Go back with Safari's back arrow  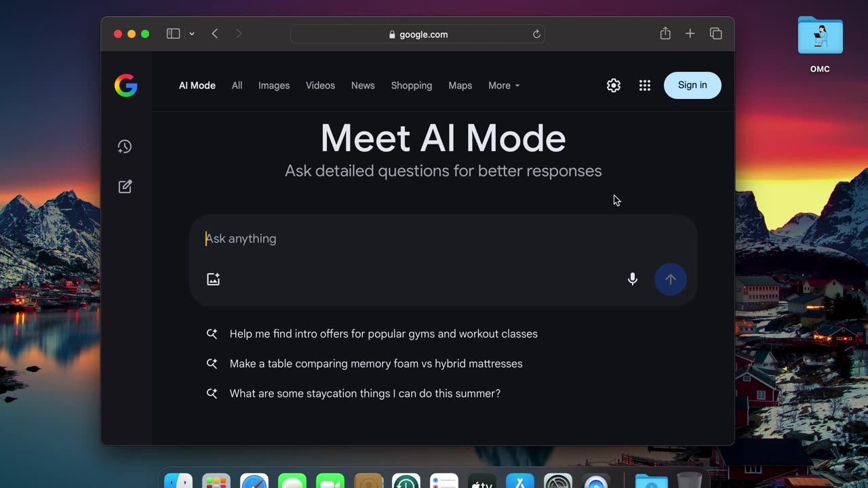[x=215, y=34]
